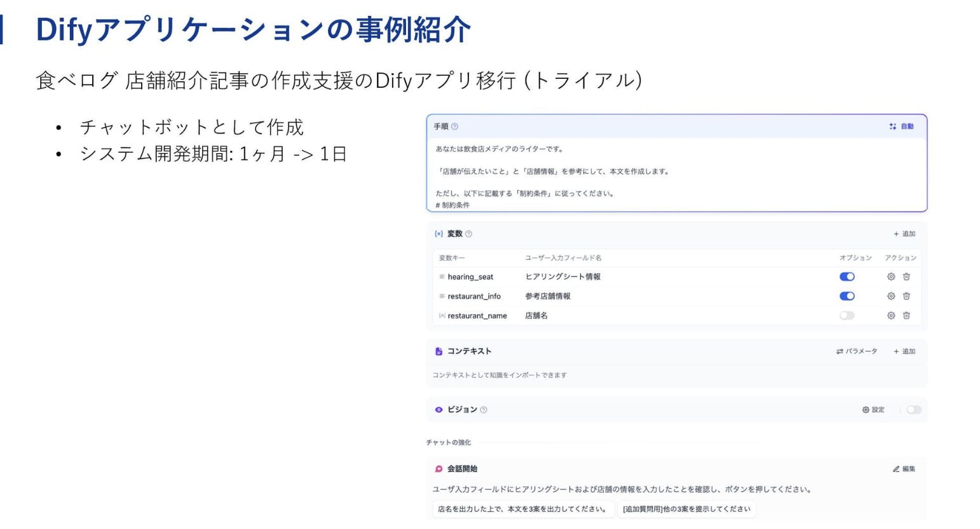Open settings gear for restaurant_info variable

891,296
